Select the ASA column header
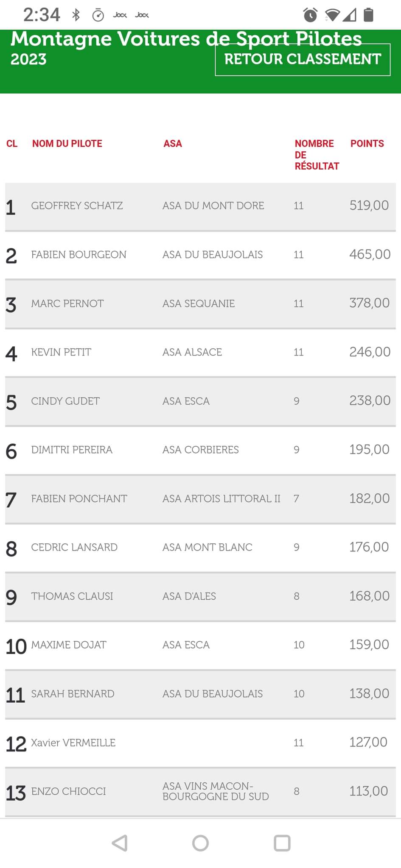The width and height of the screenshot is (401, 868). pos(173,144)
